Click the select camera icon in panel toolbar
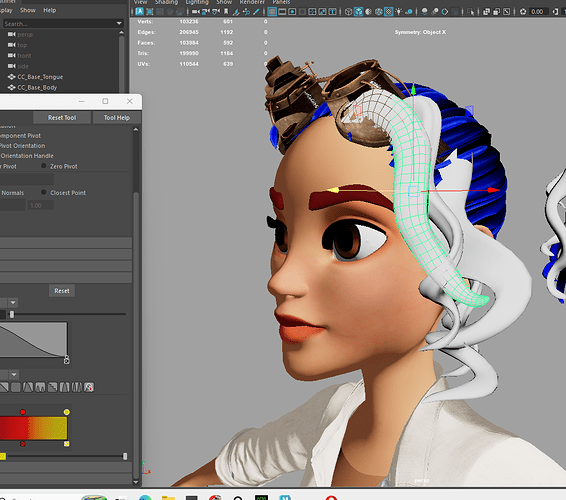The height and width of the screenshot is (500, 566). (x=140, y=12)
